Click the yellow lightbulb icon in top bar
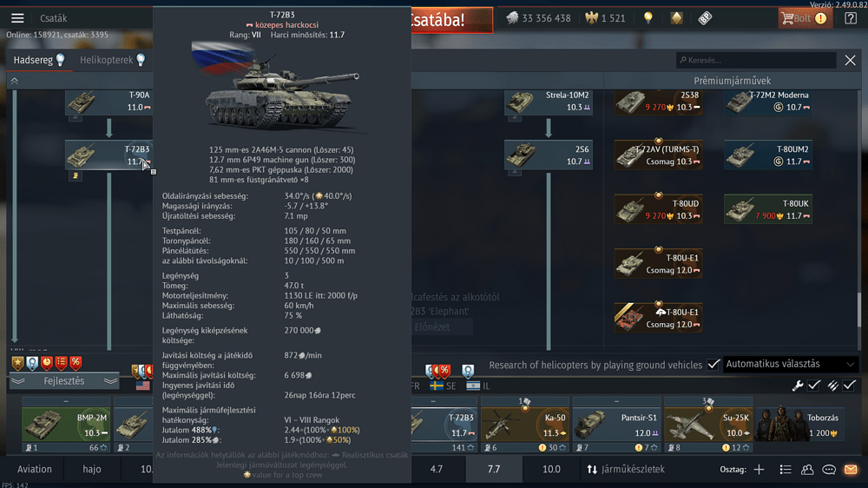 [x=648, y=18]
